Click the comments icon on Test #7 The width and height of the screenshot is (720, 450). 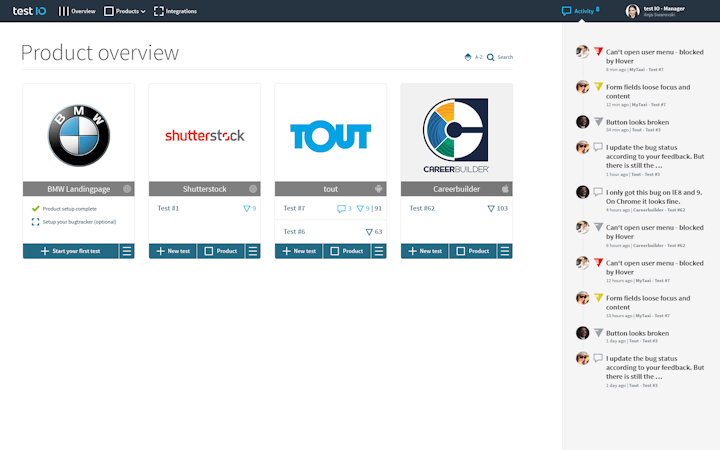pos(341,208)
